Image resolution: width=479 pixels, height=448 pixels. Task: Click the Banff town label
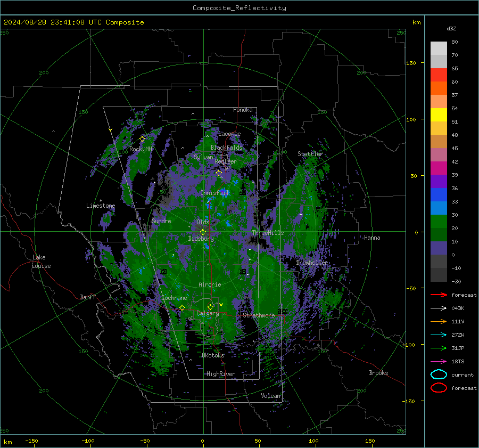(88, 297)
